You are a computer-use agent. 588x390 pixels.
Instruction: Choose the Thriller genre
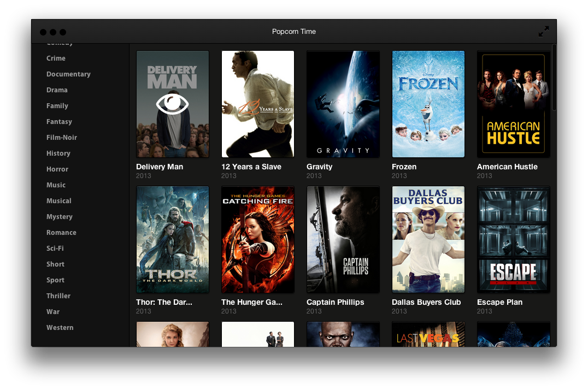pyautogui.click(x=58, y=296)
